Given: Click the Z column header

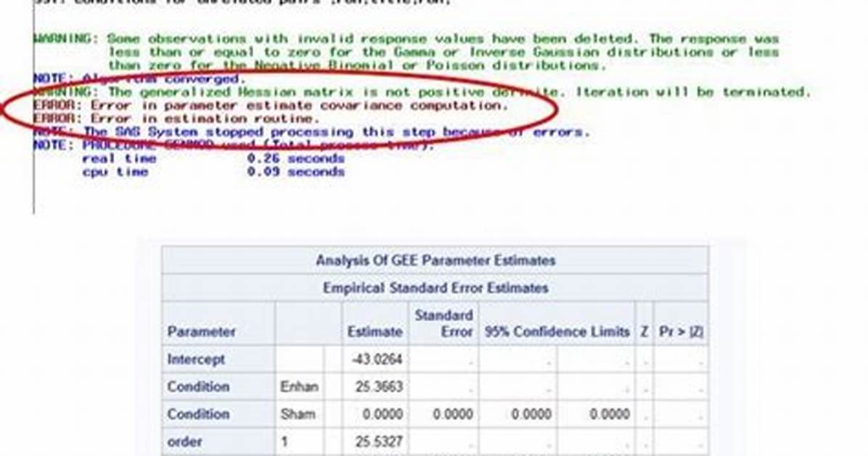Looking at the screenshot, I should [644, 332].
